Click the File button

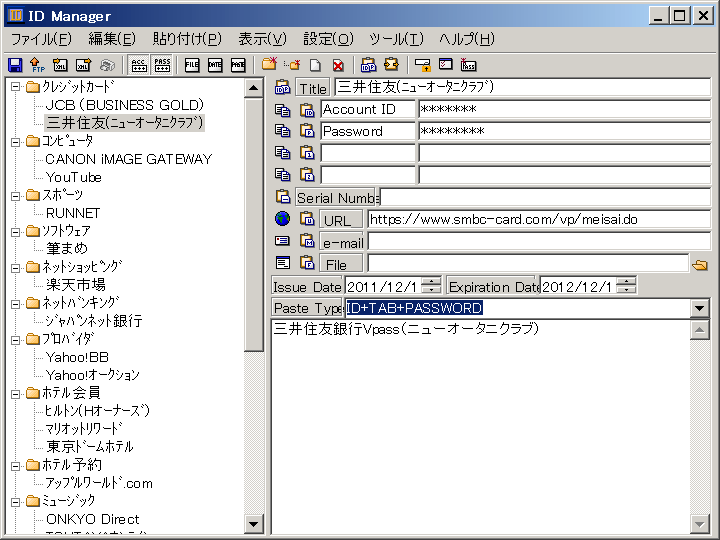[x=341, y=264]
